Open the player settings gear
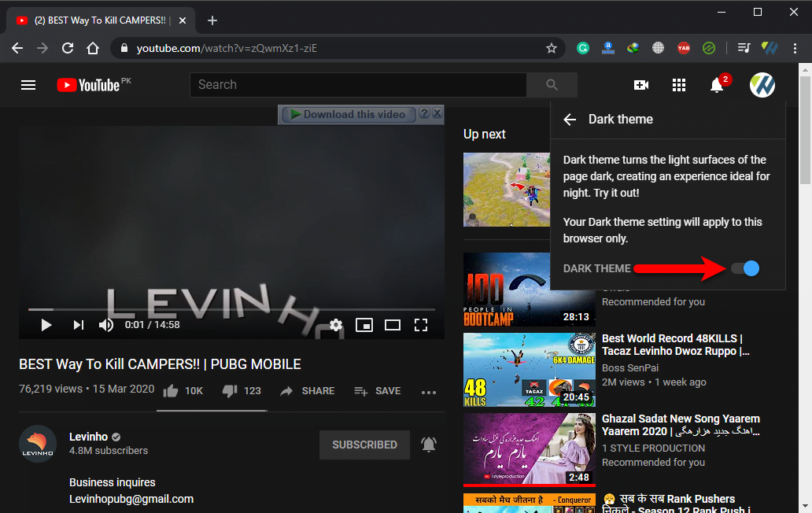 336,325
